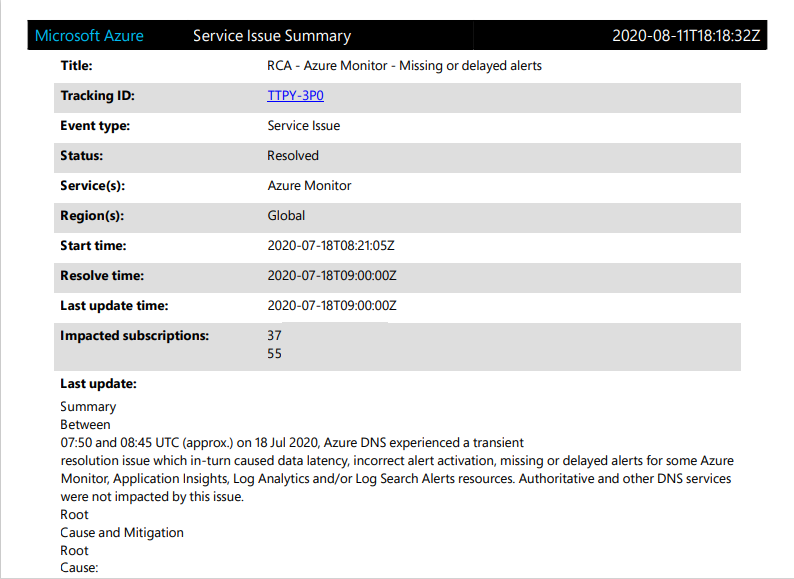The width and height of the screenshot is (794, 579).
Task: Click the Last update: label
Action: click(98, 384)
